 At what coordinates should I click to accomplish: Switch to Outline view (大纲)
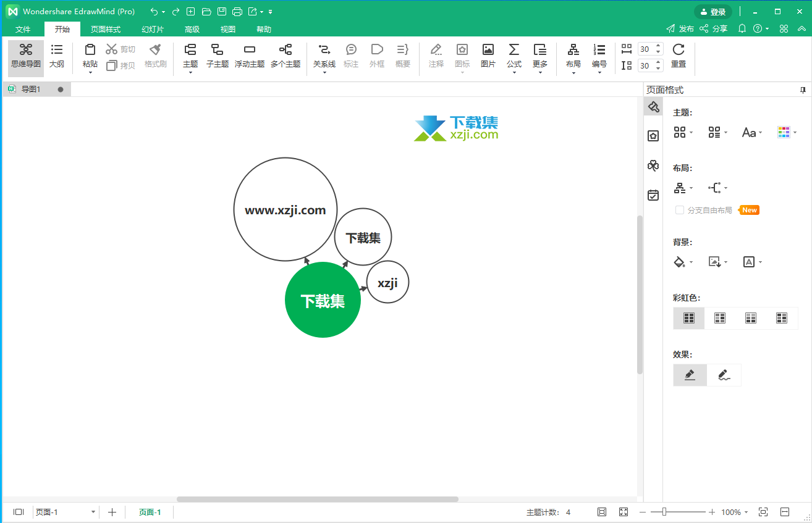pos(57,56)
